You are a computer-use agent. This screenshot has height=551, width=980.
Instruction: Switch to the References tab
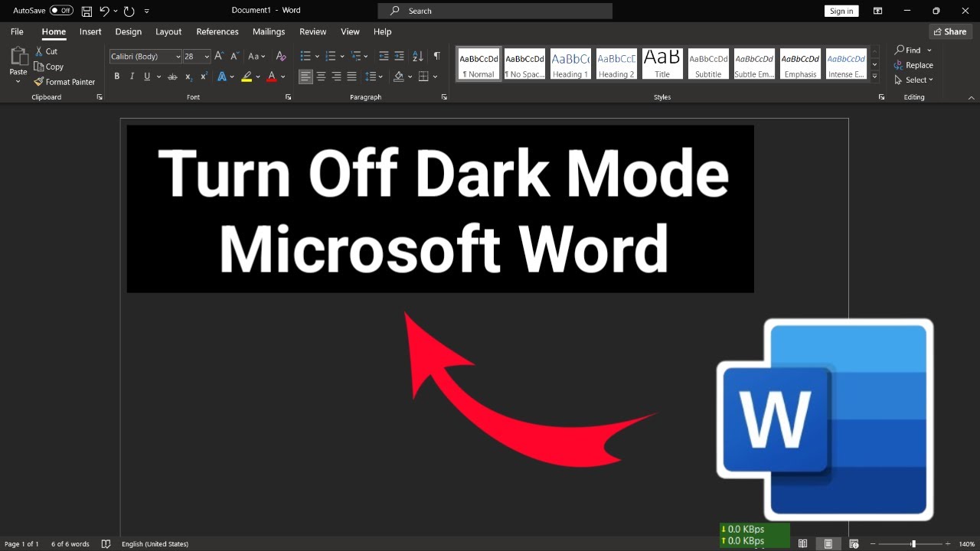pyautogui.click(x=217, y=31)
